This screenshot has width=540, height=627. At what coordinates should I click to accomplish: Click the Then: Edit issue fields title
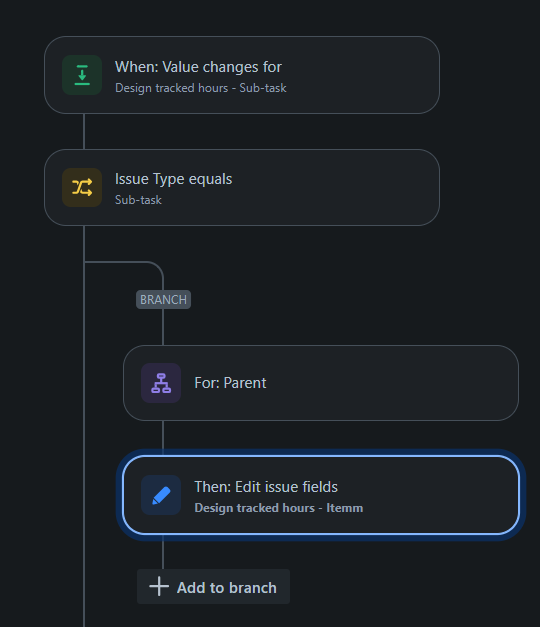tap(266, 487)
